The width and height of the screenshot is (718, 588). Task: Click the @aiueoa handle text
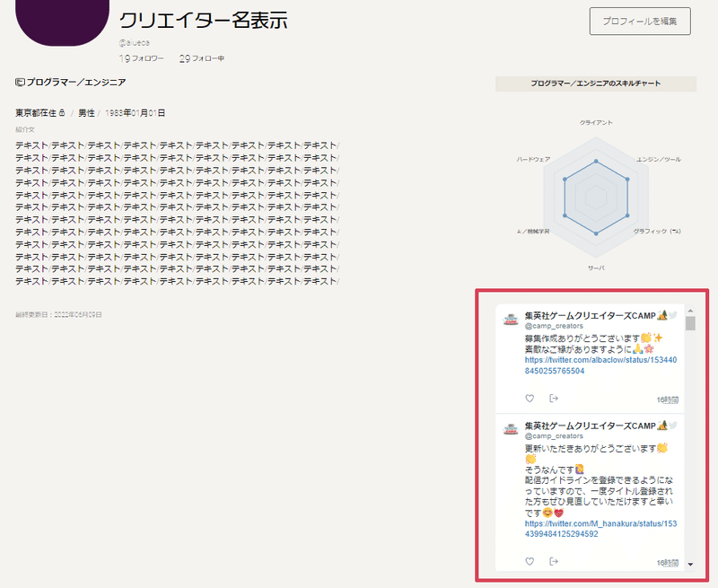(134, 42)
